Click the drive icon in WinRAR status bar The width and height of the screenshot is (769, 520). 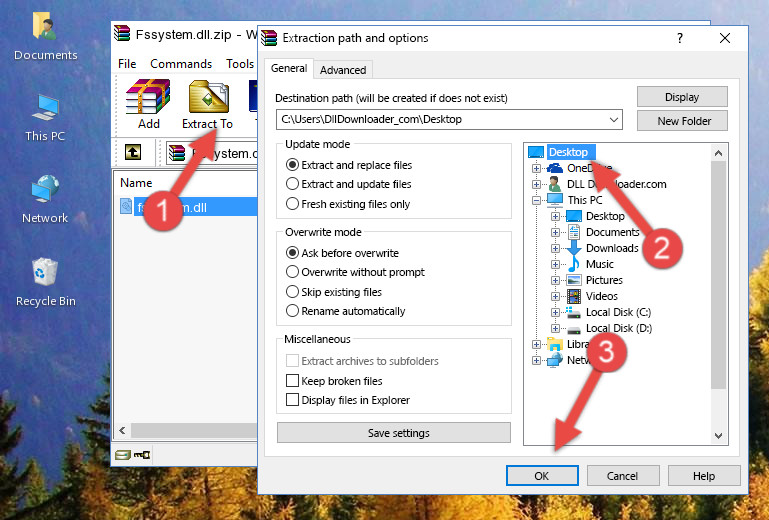pyautogui.click(x=123, y=455)
